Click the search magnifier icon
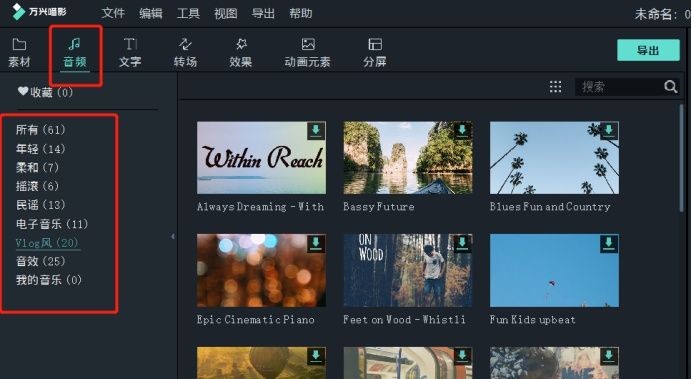 pos(670,87)
